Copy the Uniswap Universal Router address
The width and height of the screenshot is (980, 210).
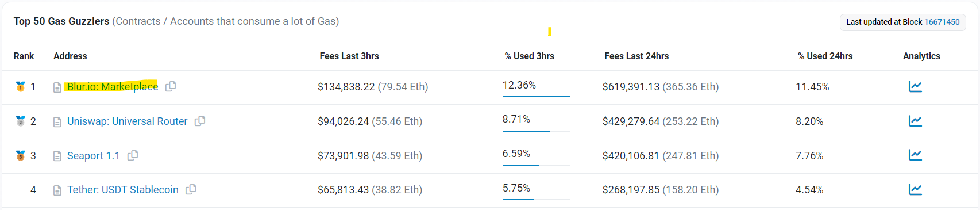[200, 121]
